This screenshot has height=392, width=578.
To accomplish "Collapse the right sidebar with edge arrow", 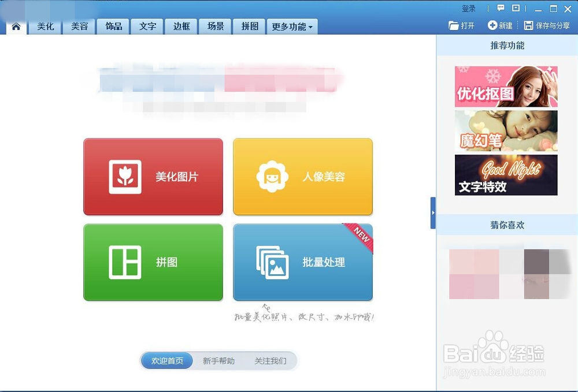I will pyautogui.click(x=433, y=214).
